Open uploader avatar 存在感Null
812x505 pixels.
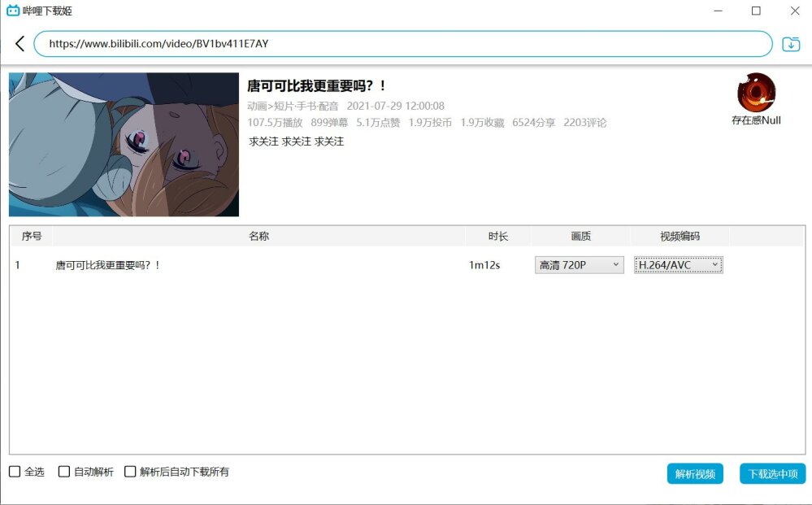click(x=756, y=92)
